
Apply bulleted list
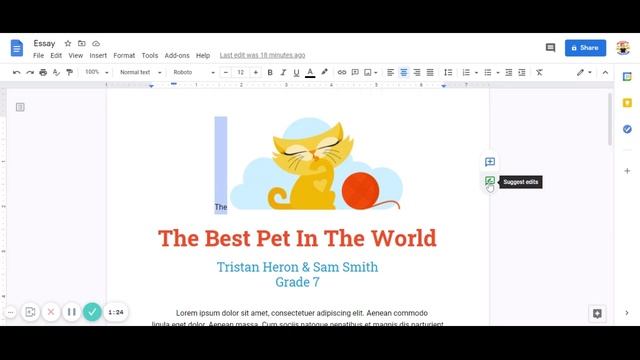tap(488, 72)
